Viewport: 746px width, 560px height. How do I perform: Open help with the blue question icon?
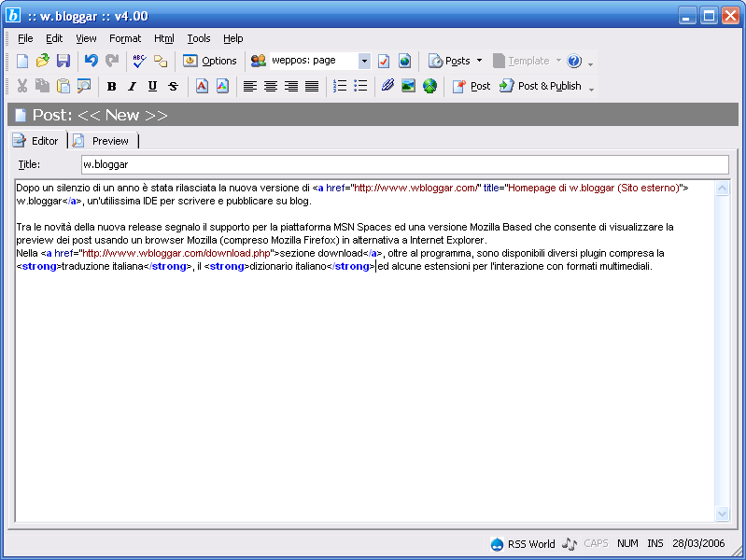(x=574, y=61)
